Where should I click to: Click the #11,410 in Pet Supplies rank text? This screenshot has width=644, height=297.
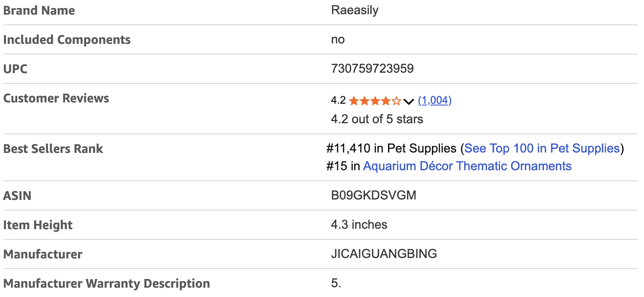tap(392, 148)
